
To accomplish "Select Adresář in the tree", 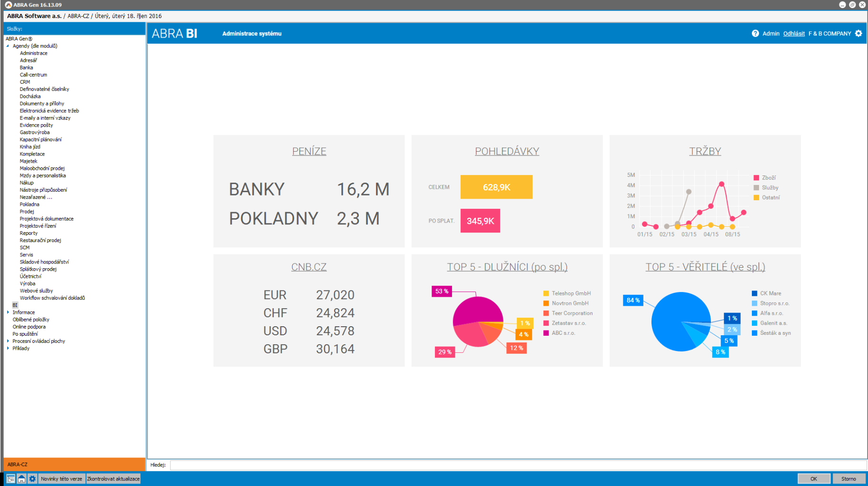I will coord(29,60).
